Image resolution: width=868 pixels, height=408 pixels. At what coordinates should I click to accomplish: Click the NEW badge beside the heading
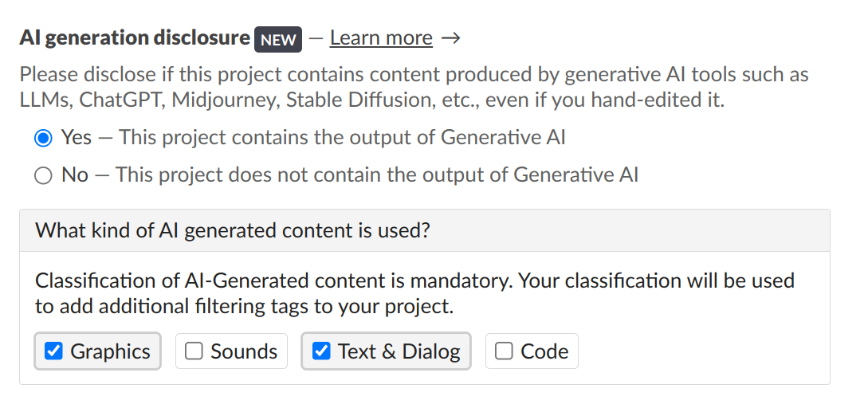click(277, 39)
